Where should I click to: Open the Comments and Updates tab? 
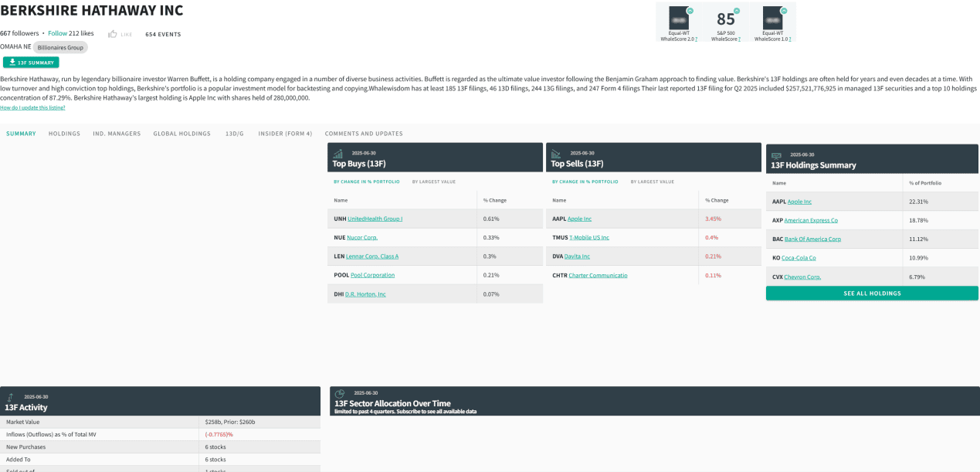(364, 134)
